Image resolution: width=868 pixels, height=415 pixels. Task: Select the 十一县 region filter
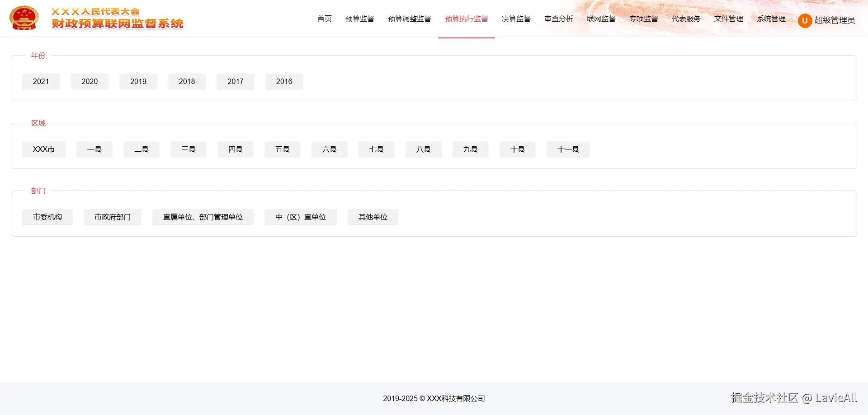click(x=568, y=149)
